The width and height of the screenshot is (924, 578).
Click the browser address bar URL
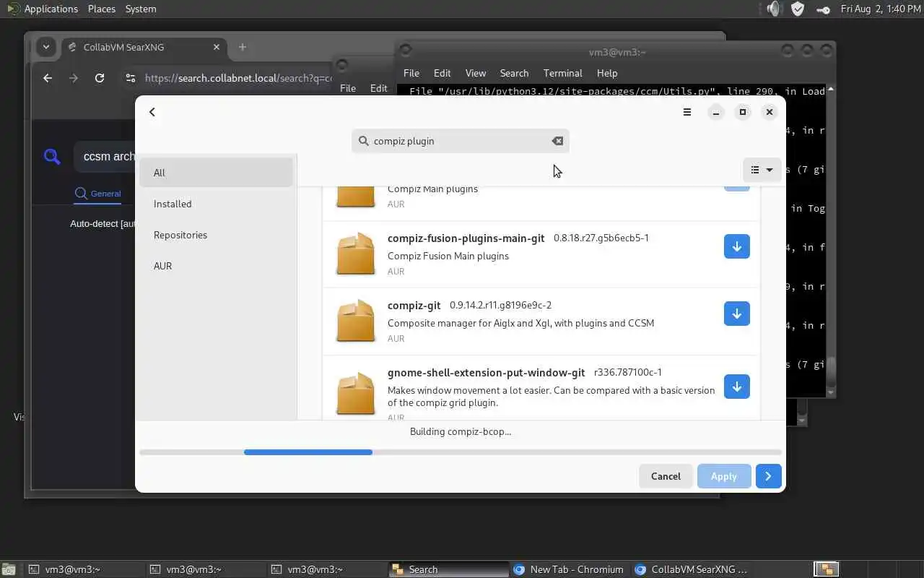pos(238,78)
